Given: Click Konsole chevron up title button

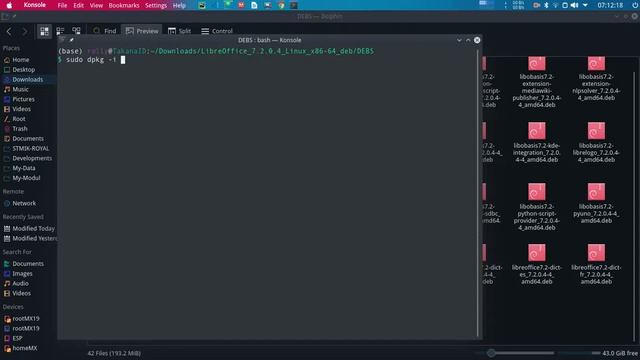Looking at the screenshot, I should pyautogui.click(x=468, y=40).
